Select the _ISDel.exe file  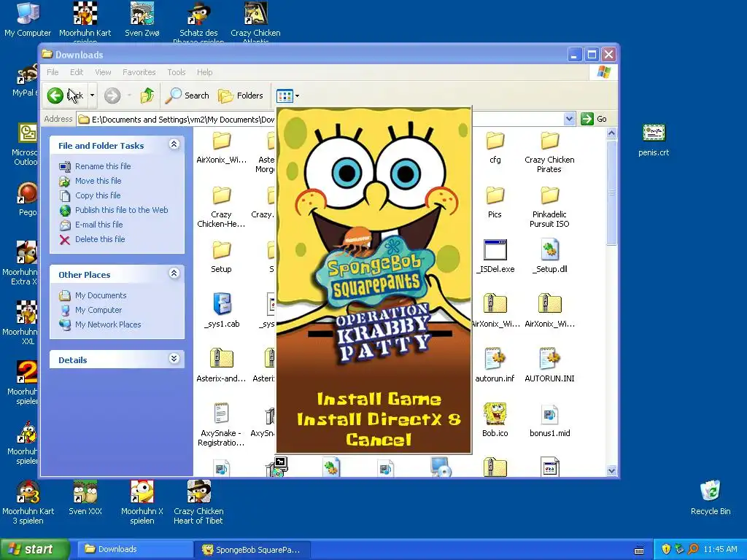pyautogui.click(x=495, y=257)
